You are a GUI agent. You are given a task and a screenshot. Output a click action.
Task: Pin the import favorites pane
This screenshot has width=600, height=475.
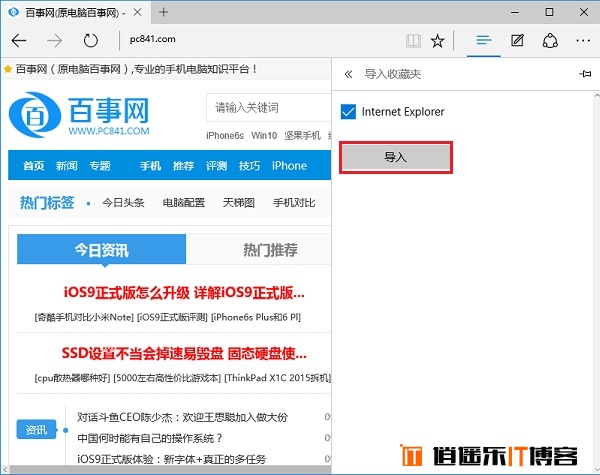585,73
